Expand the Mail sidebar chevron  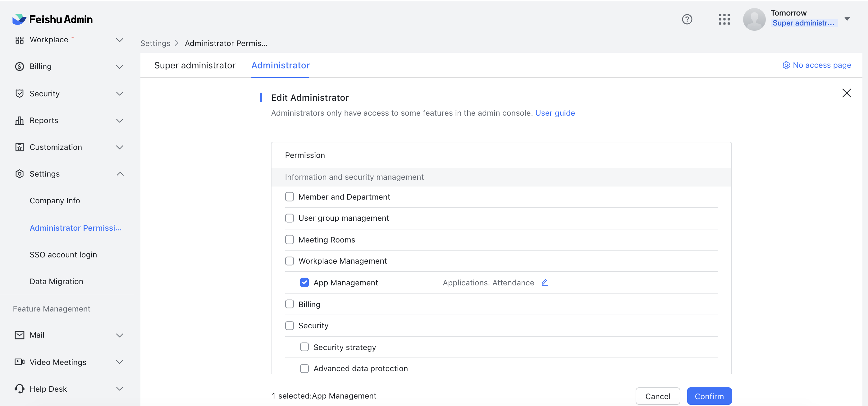120,335
